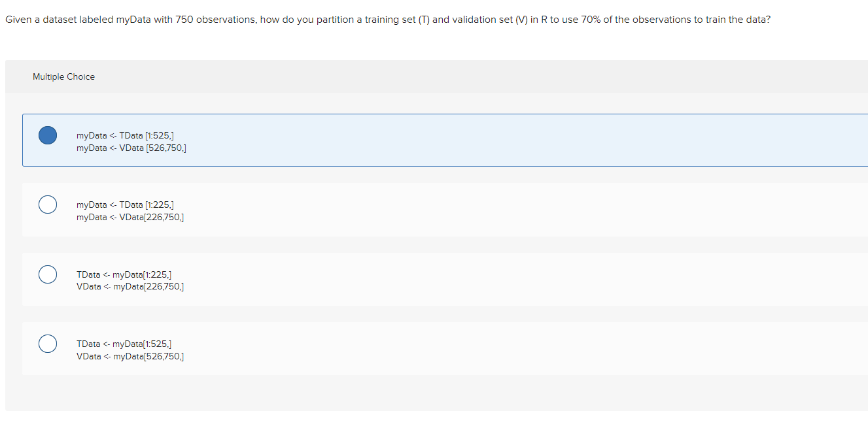Click the text 'VData <- myData[226,750,]'
Screen dimensions: 868x426
(x=130, y=286)
